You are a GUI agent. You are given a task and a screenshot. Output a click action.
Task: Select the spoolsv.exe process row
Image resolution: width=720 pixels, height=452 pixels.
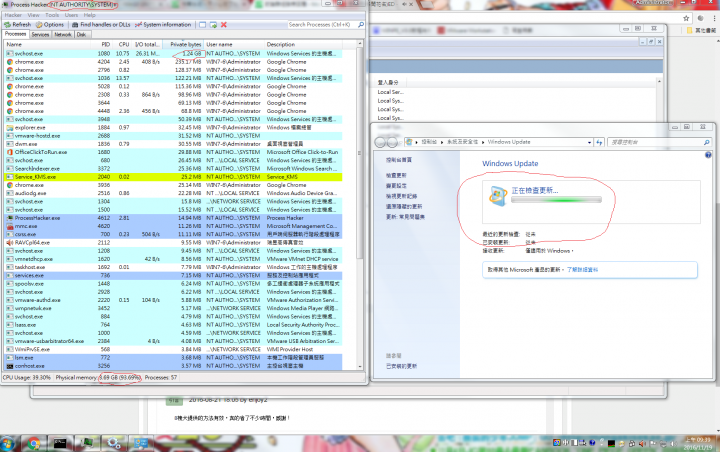click(173, 284)
